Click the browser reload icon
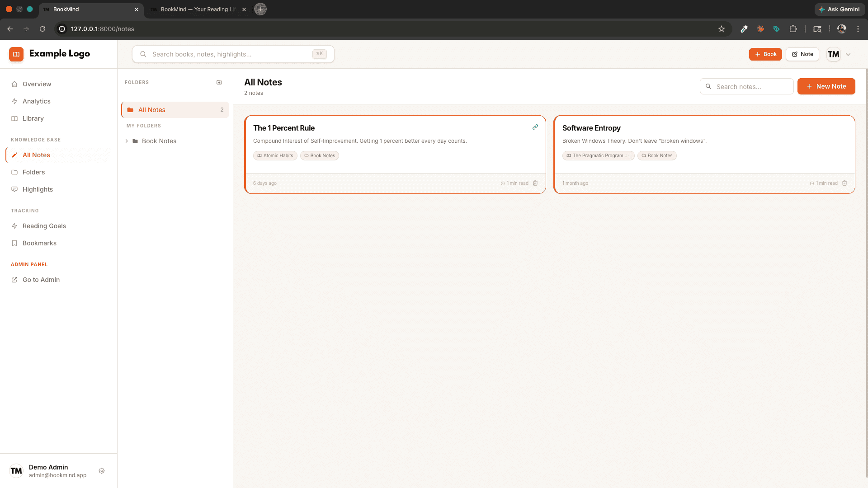Image resolution: width=868 pixels, height=488 pixels. pos(42,29)
